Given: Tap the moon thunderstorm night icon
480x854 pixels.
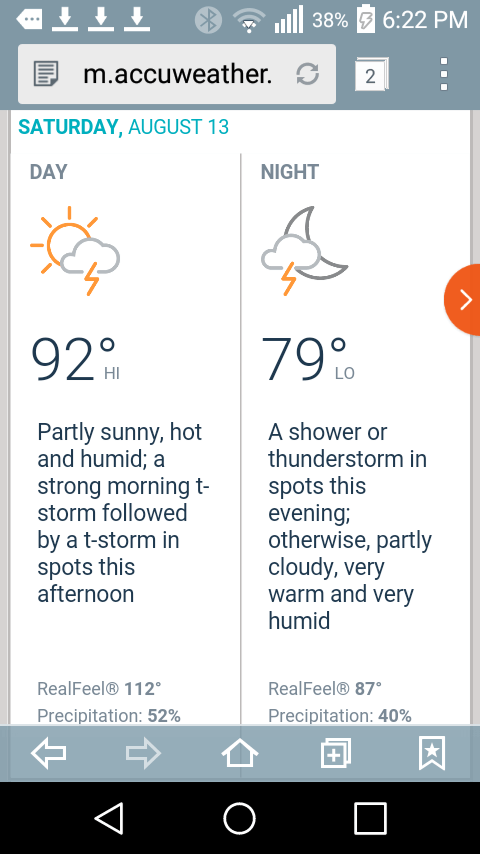Looking at the screenshot, I should 305,251.
